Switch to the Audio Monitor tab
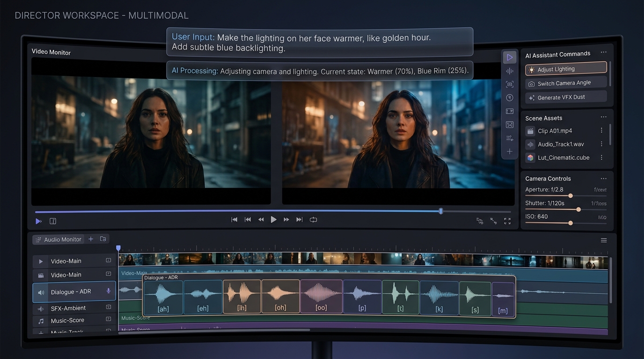The height and width of the screenshot is (359, 644). (x=59, y=239)
